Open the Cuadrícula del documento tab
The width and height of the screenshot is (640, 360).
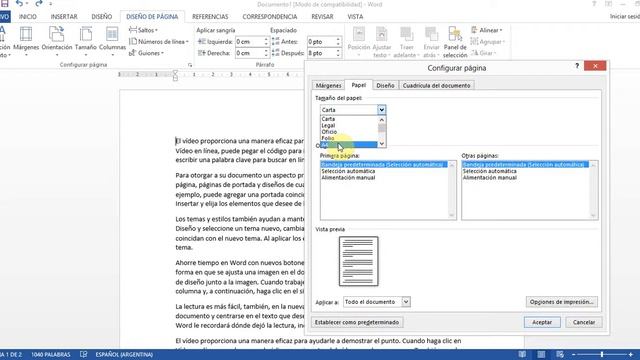click(x=436, y=85)
